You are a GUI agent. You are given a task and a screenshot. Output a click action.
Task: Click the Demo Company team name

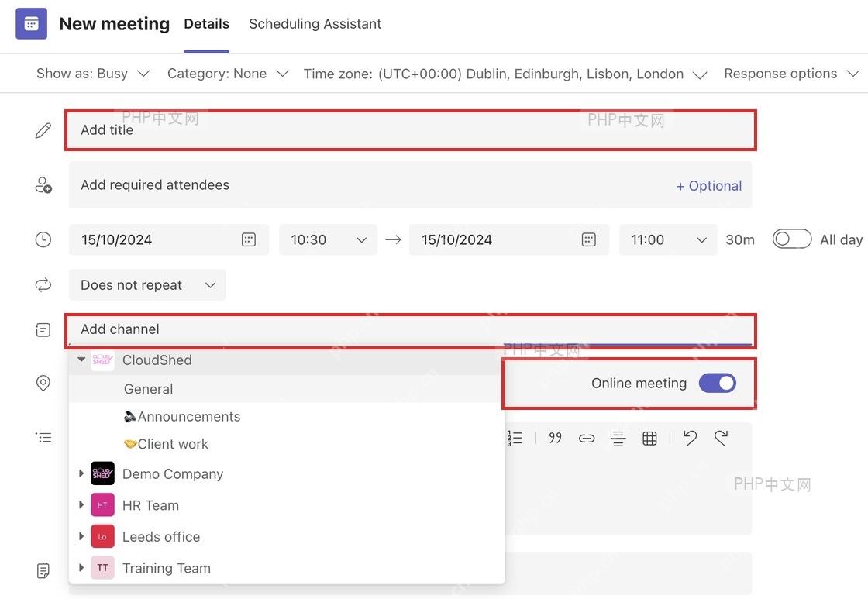pos(173,474)
